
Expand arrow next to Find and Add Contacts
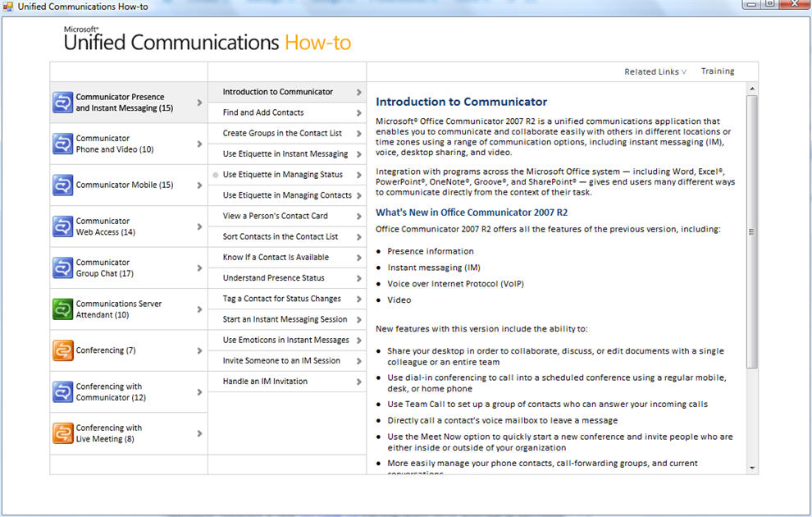click(x=358, y=113)
